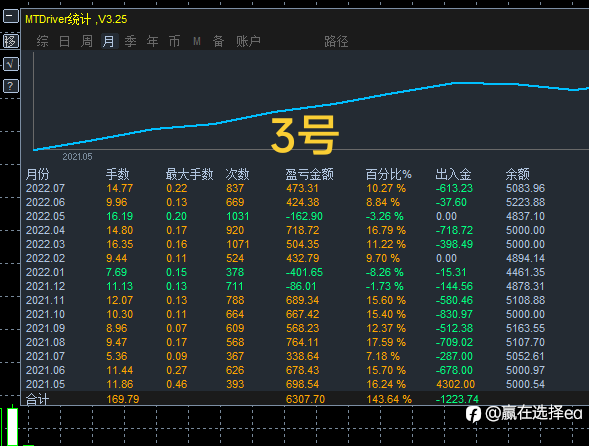589x446 pixels.
Task: Select the 月 monthly tab
Action: (109, 41)
